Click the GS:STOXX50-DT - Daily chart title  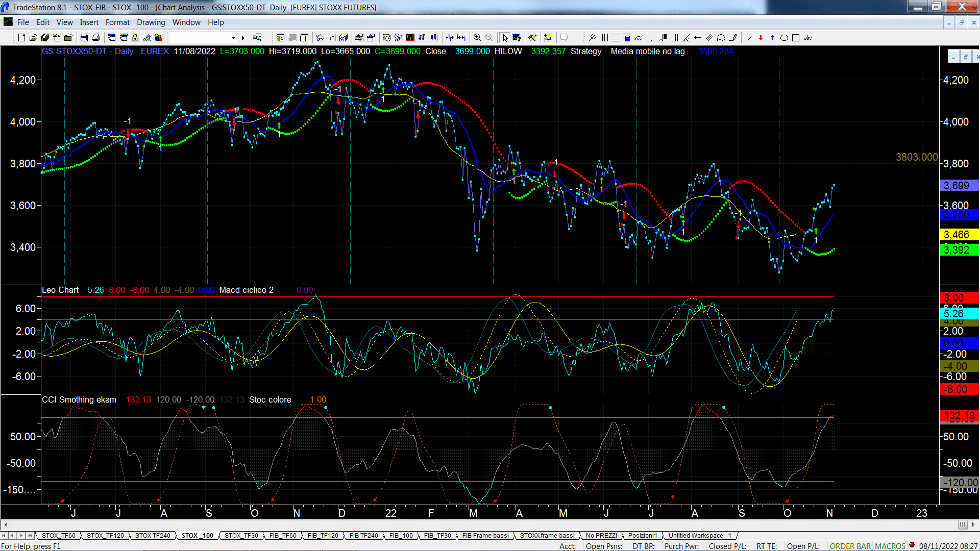tap(88, 51)
